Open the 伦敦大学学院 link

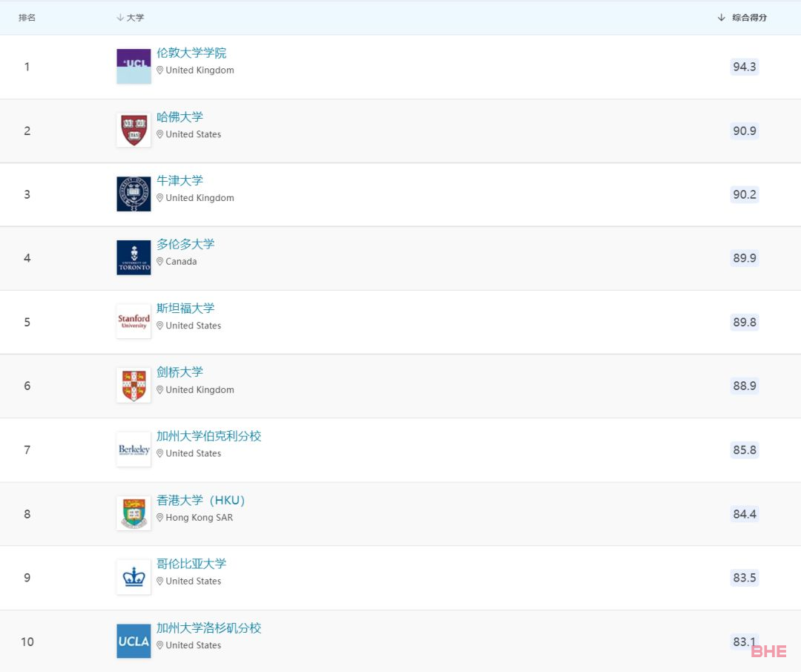191,53
